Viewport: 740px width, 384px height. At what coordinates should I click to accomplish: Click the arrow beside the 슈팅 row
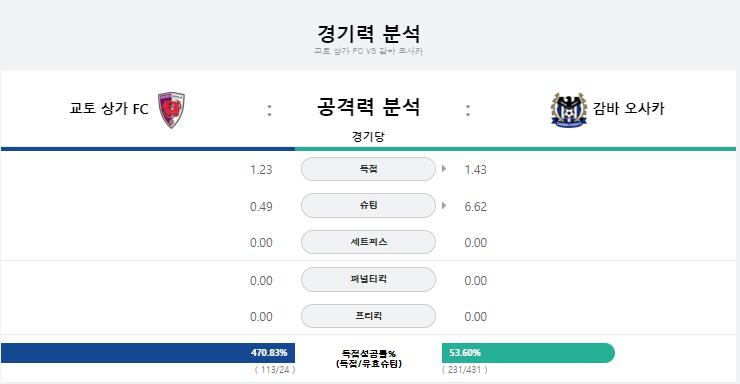444,206
